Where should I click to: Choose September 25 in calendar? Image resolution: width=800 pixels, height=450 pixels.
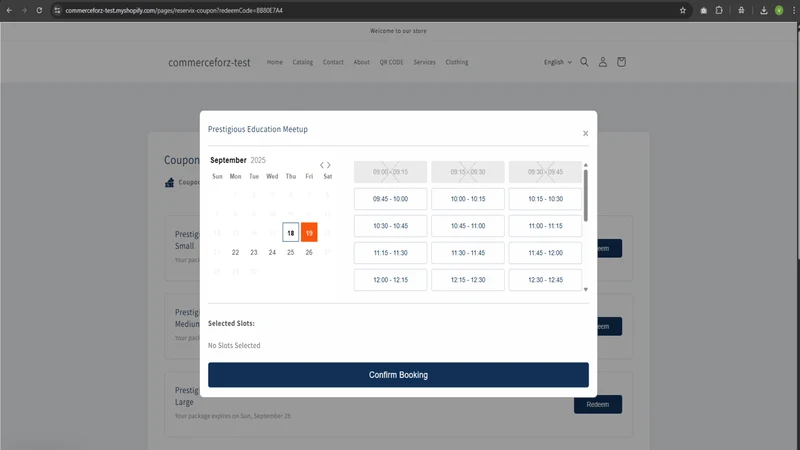click(x=290, y=252)
